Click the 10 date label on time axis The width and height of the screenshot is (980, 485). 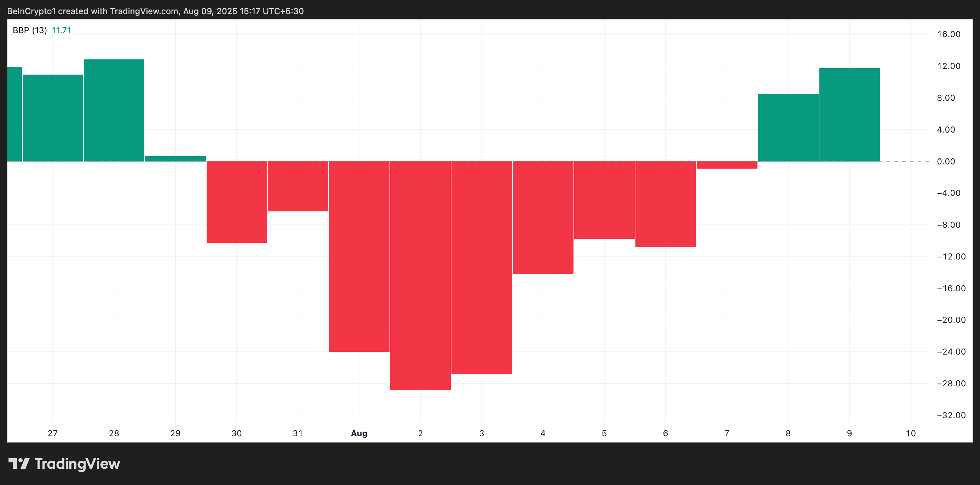[910, 433]
